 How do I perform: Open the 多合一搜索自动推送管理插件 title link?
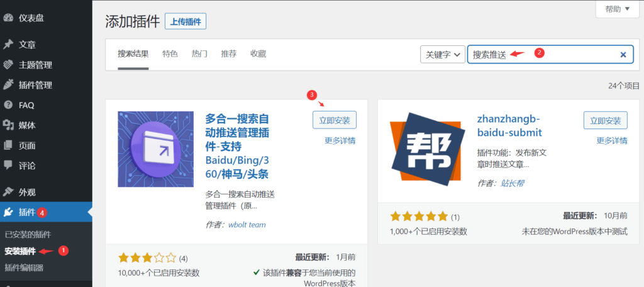[x=237, y=147]
